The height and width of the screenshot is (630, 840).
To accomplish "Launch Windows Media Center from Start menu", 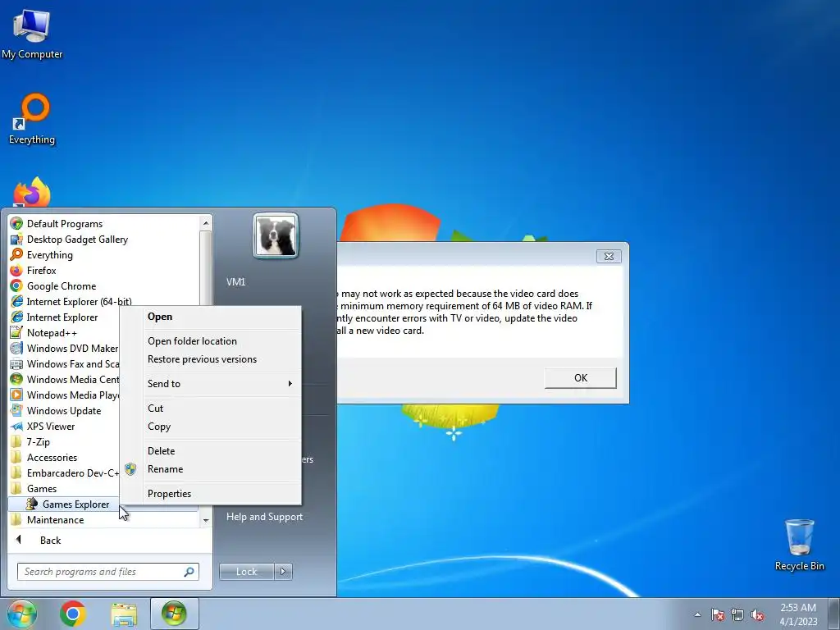I will click(x=64, y=379).
